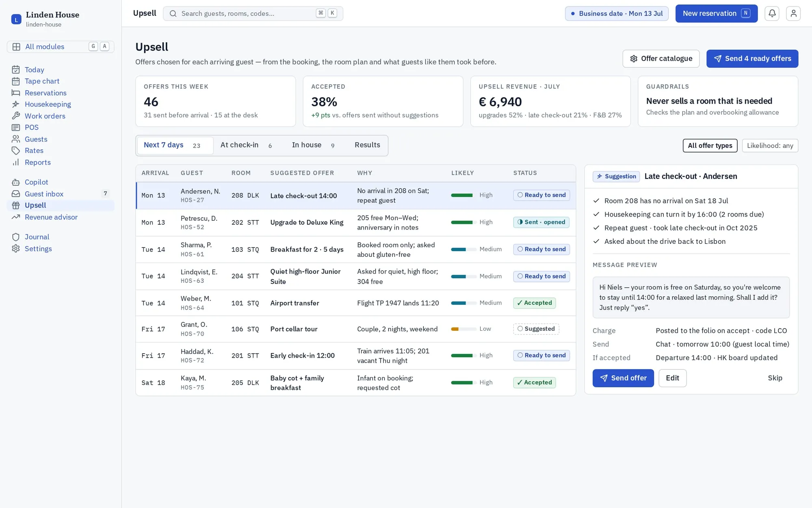This screenshot has height=508, width=812.
Task: Click the Copilot robot icon
Action: (x=16, y=182)
